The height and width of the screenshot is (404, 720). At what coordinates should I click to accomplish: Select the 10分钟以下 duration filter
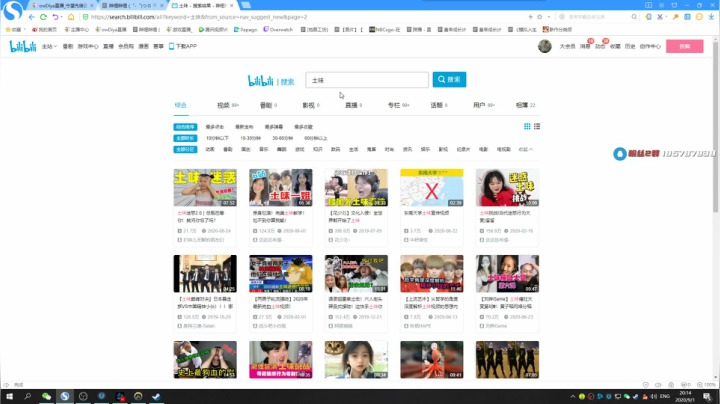tap(217, 138)
